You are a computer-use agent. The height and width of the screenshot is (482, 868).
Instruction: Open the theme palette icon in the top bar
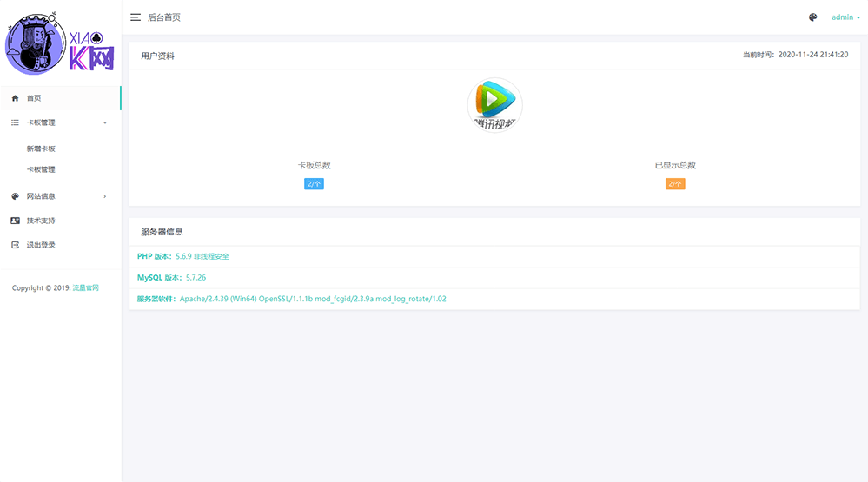pyautogui.click(x=812, y=17)
